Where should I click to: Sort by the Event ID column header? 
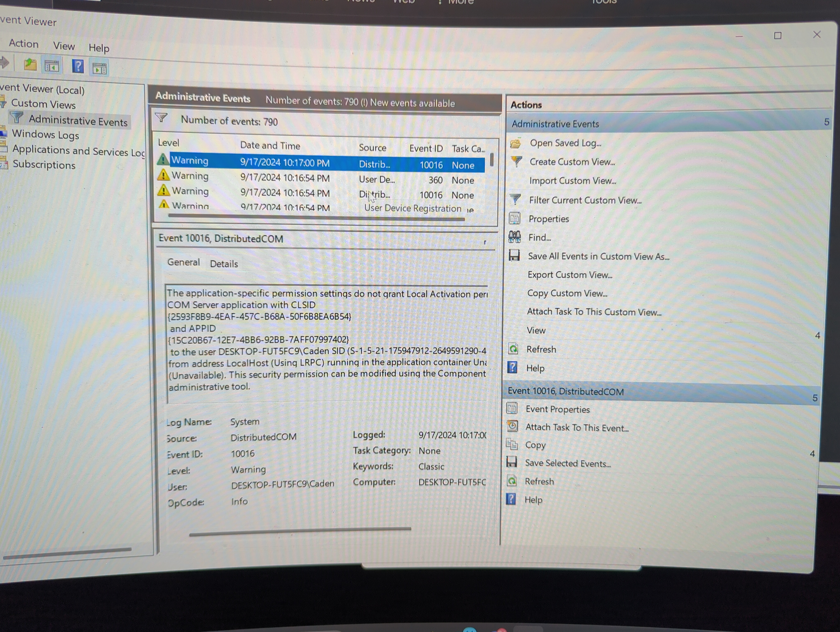tap(426, 148)
